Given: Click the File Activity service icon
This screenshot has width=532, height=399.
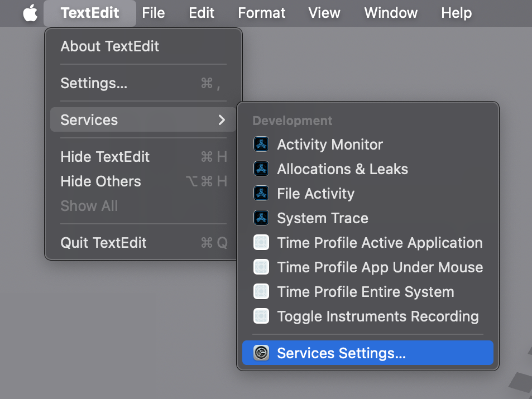Looking at the screenshot, I should pyautogui.click(x=261, y=193).
